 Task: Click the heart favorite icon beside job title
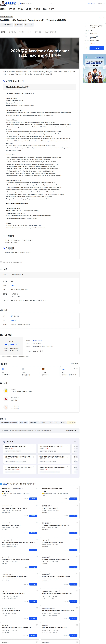(x=100, y=17)
